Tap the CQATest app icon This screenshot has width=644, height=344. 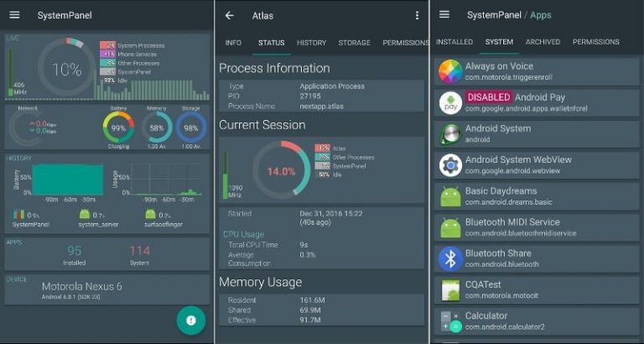(x=450, y=290)
